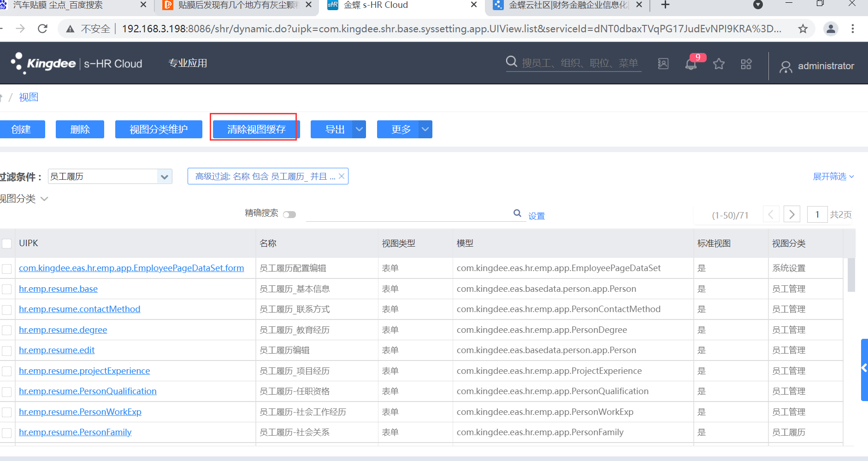
Task: Click the browser address bar URL
Action: tap(451, 29)
